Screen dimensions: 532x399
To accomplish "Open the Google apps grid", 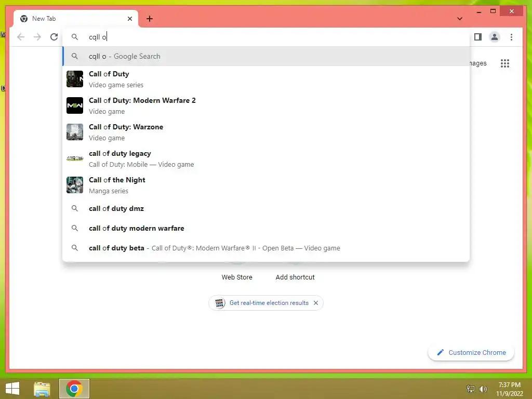I will (x=505, y=63).
